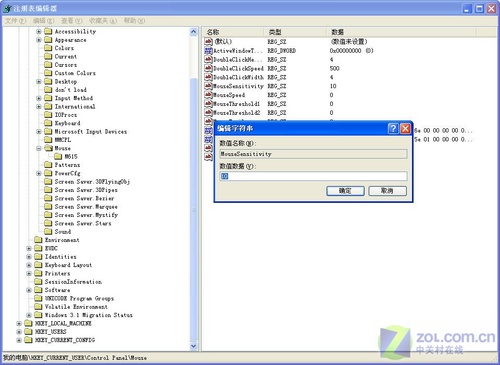Screen dimensions: 500x365
Task: Select the Volatile Environment key
Action: (76, 306)
